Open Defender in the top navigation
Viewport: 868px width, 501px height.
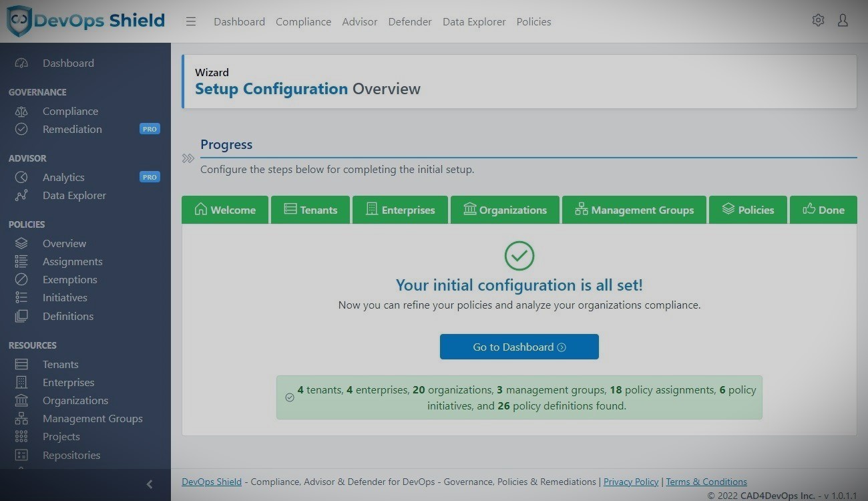[410, 21]
